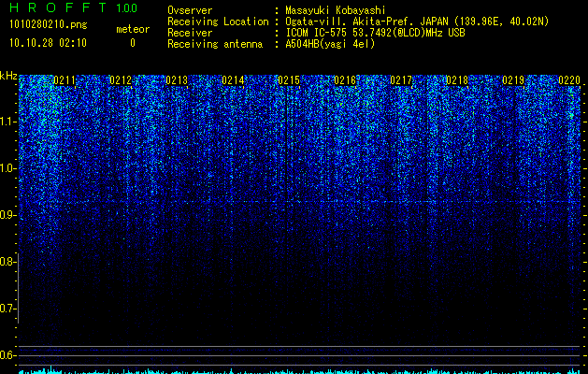Click the 1.1 kHz axis label

[7, 122]
